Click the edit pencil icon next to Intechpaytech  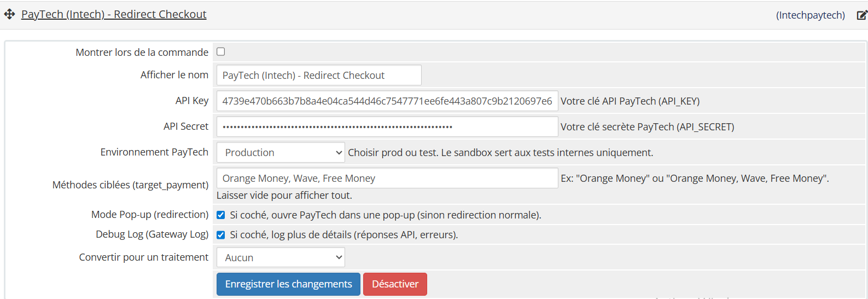(861, 15)
